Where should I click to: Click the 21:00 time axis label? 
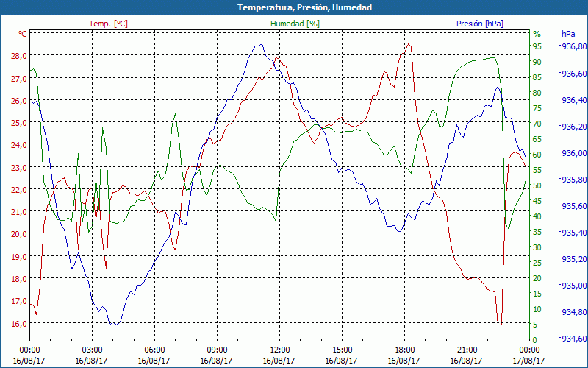tap(467, 350)
